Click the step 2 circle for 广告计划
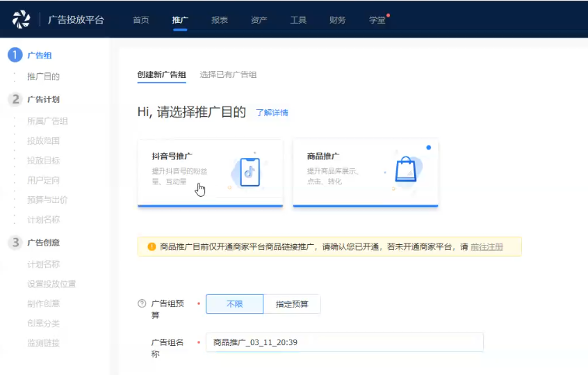 tap(15, 99)
